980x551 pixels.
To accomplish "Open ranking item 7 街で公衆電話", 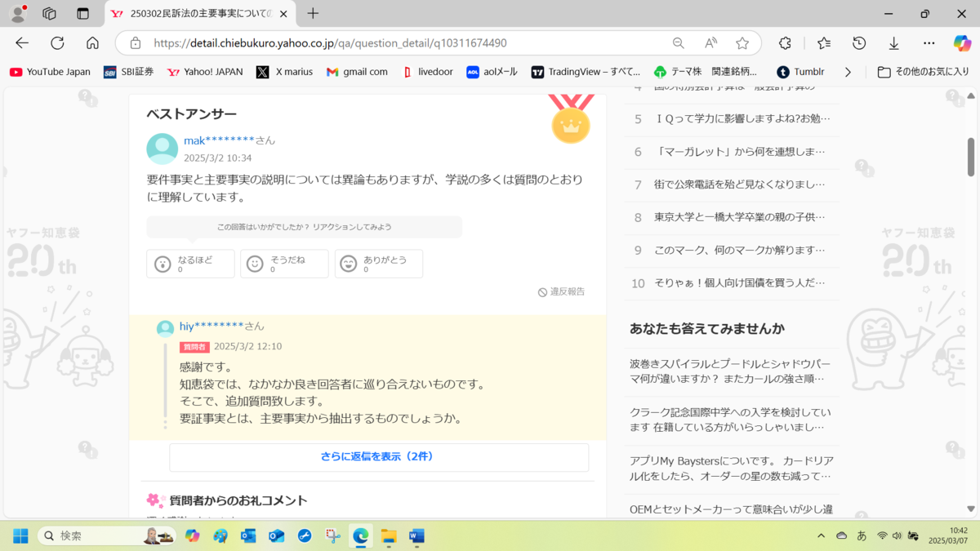I will coord(732,184).
